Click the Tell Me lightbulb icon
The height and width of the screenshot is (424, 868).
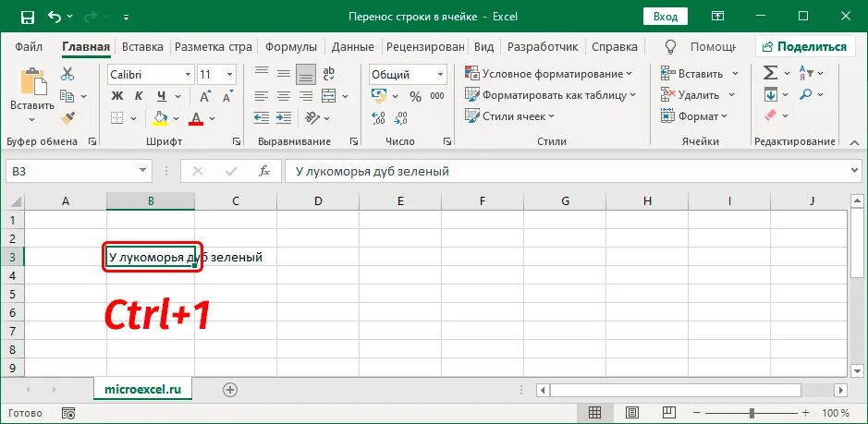click(671, 47)
